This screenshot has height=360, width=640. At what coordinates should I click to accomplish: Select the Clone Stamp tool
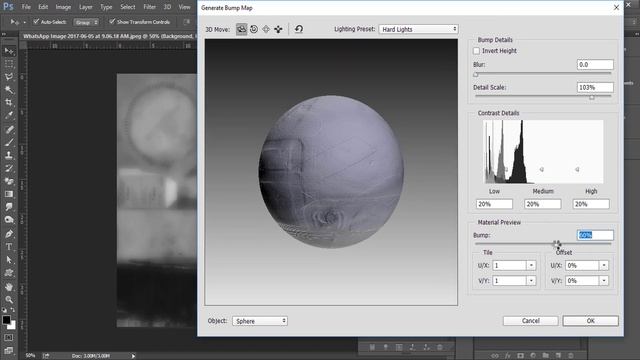point(9,156)
